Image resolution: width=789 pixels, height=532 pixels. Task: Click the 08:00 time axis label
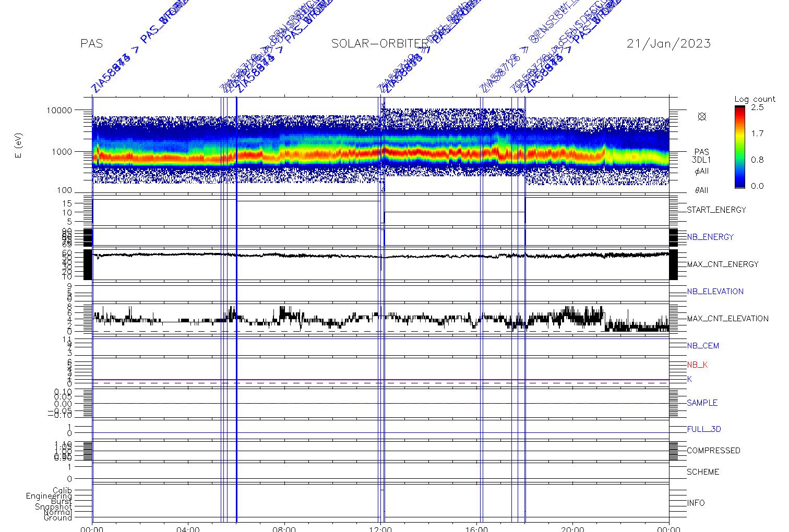284,528
